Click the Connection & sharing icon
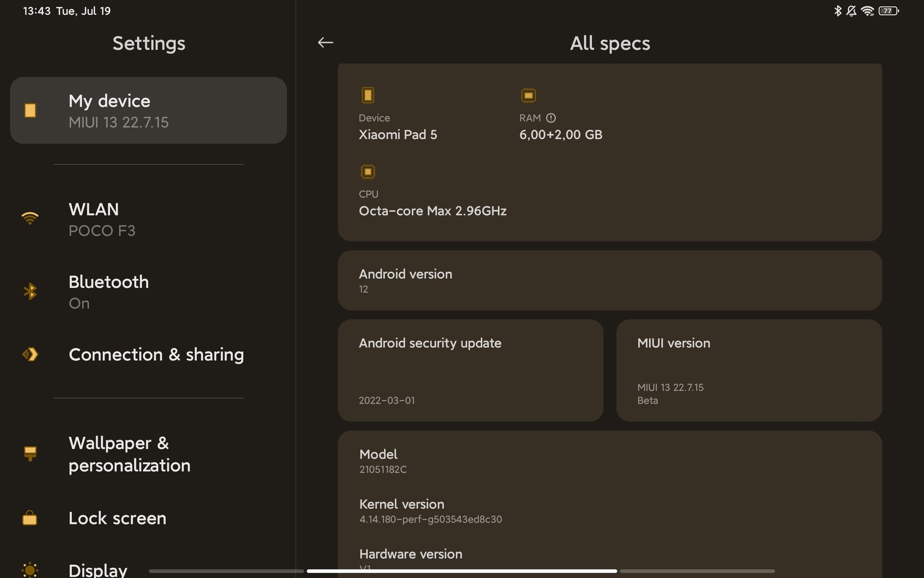The width and height of the screenshot is (924, 578). click(30, 355)
